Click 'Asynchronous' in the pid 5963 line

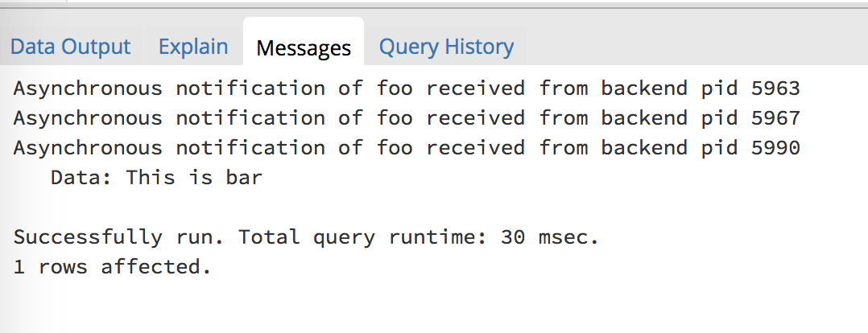tap(88, 88)
